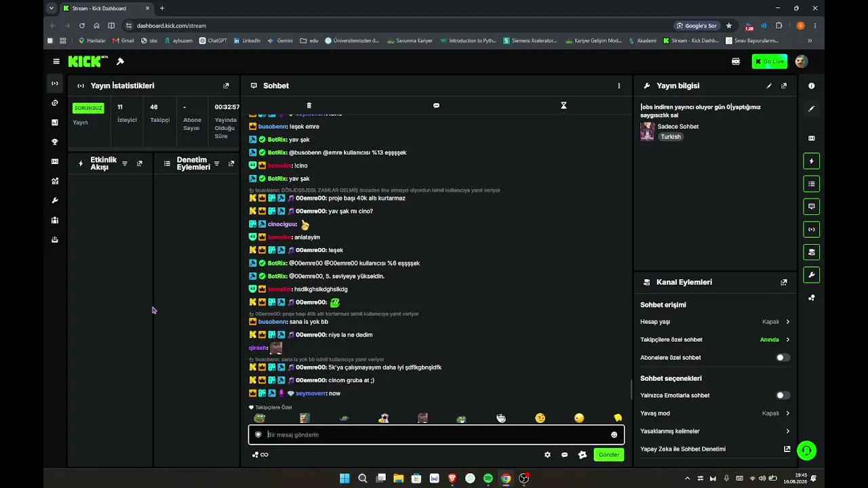Click the MOX icon beside Go Live
This screenshot has width=868, height=488.
(736, 62)
